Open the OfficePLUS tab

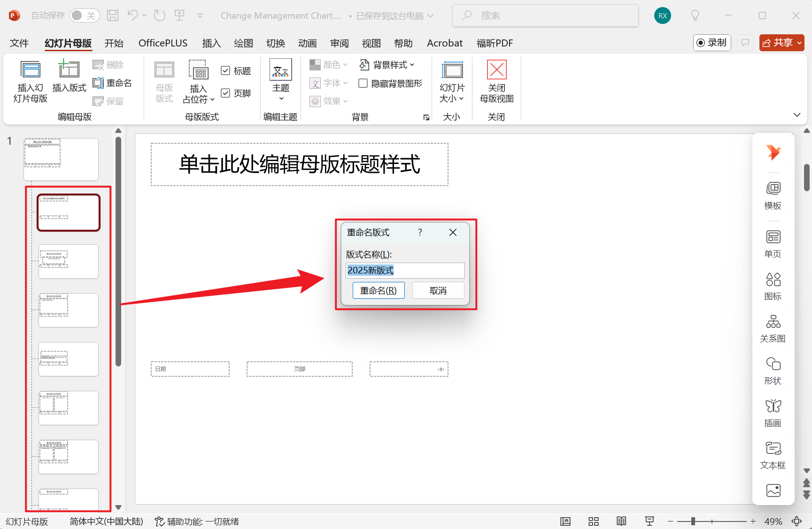tap(163, 43)
